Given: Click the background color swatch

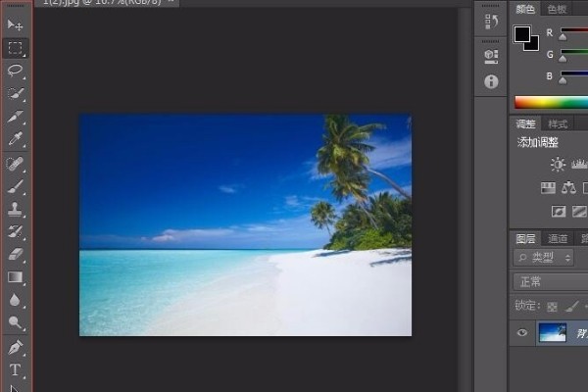Looking at the screenshot, I should (534, 45).
